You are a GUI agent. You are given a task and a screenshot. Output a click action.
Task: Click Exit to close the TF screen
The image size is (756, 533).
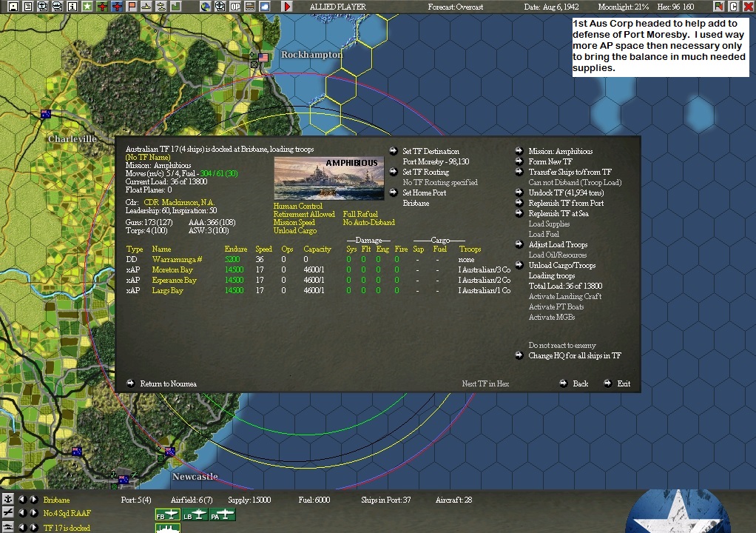623,383
